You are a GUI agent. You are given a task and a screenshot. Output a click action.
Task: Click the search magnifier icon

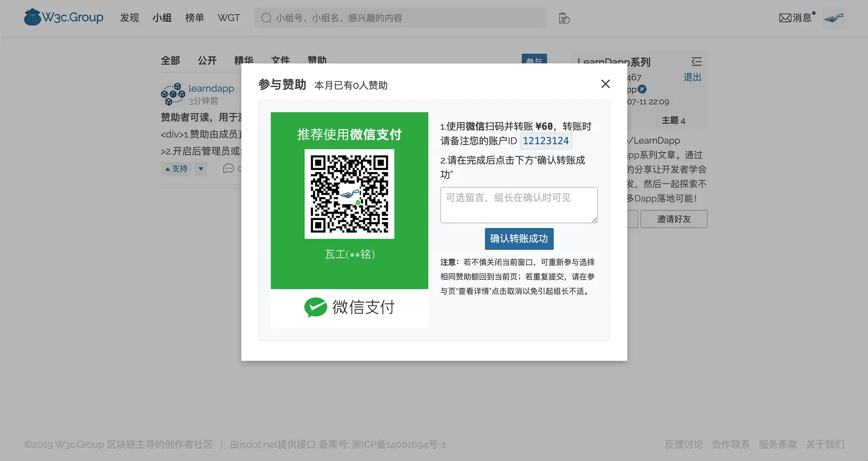pyautogui.click(x=266, y=18)
